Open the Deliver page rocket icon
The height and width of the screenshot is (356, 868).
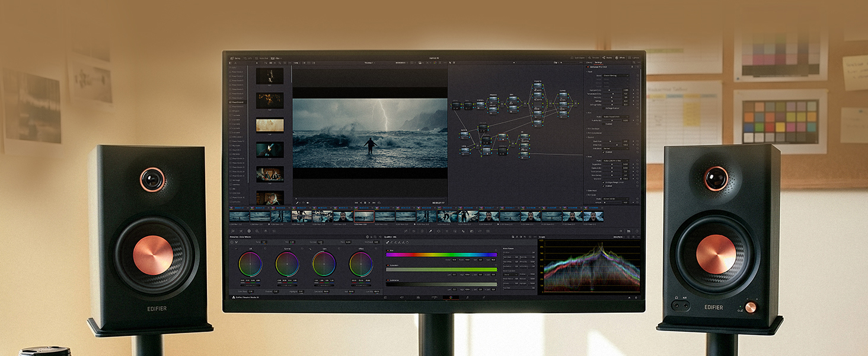pyautogui.click(x=483, y=297)
